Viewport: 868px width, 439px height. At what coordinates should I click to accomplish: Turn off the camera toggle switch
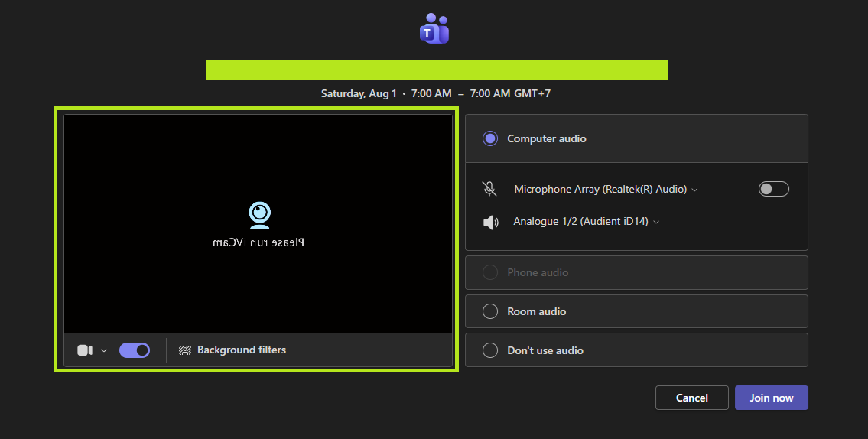click(x=135, y=350)
